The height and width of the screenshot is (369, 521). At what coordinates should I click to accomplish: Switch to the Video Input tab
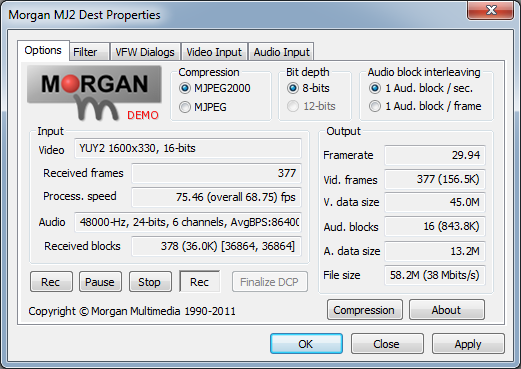coord(214,52)
